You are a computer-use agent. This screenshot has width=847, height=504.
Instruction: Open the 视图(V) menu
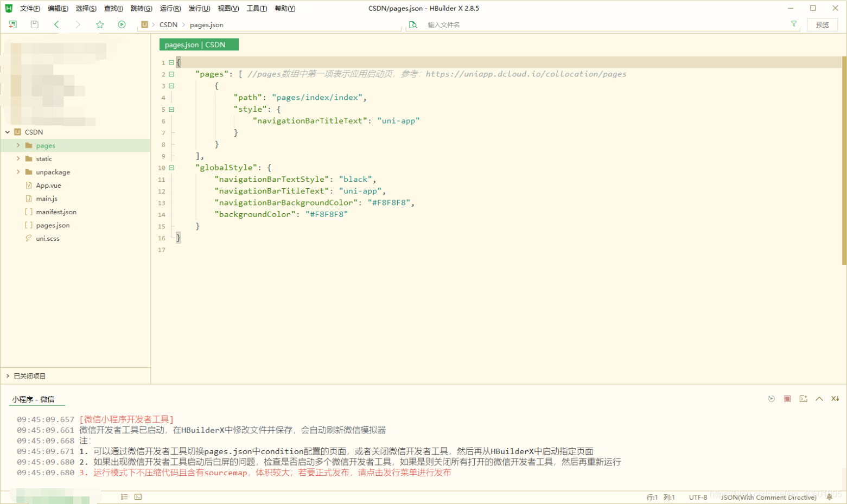pyautogui.click(x=228, y=8)
